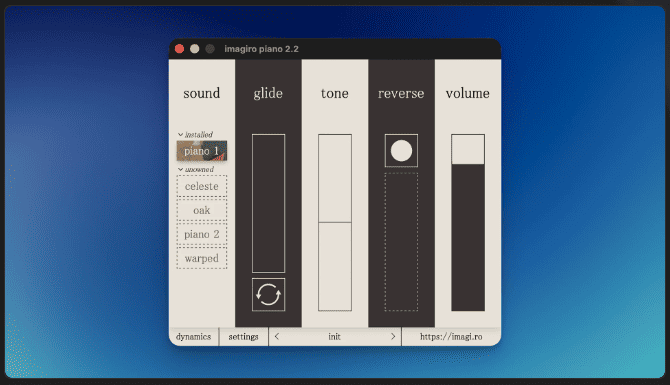Click the tone column heading
670x385 pixels.
335,93
